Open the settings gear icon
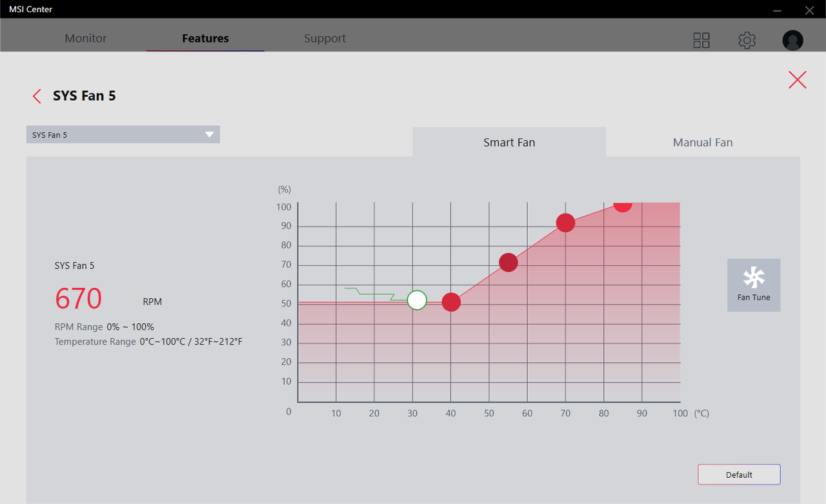The height and width of the screenshot is (504, 826). 747,40
